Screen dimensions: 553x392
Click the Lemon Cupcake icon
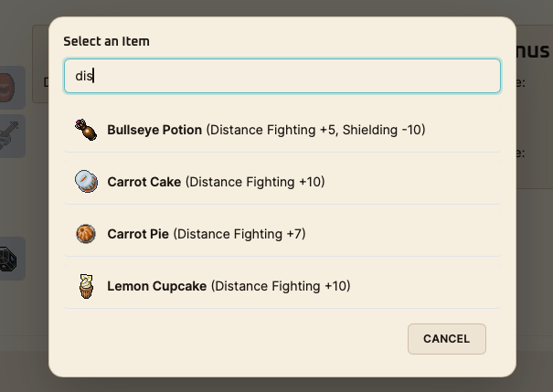[86, 286]
